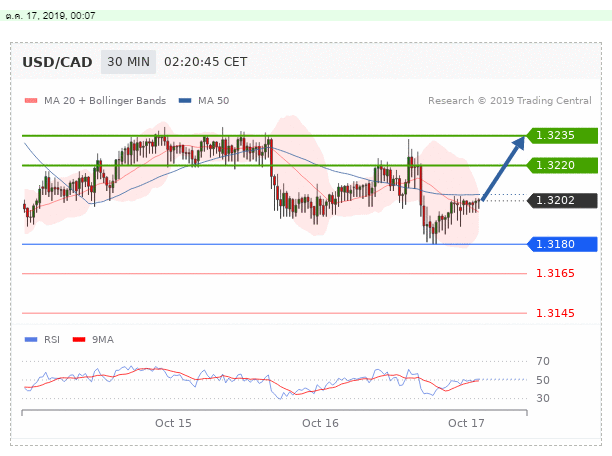Viewport: 612px width, 456px height.
Task: Click the Oct 15 date axis label
Action: [x=173, y=423]
